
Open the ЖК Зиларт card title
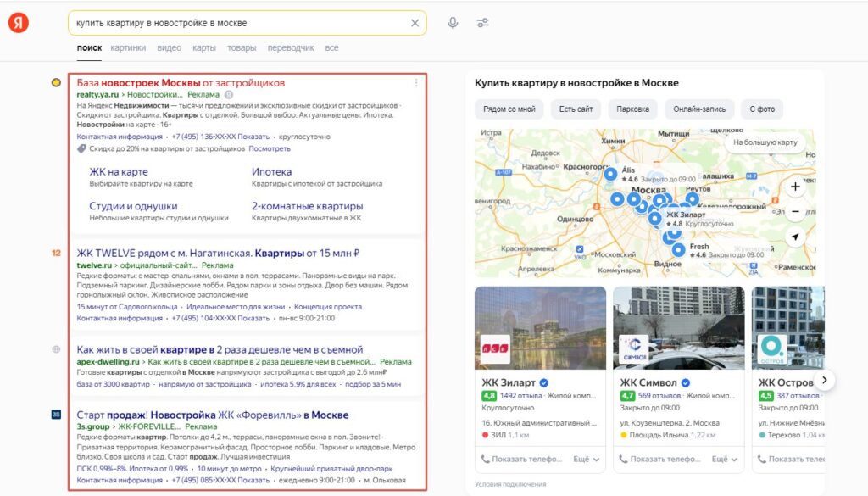pyautogui.click(x=509, y=382)
